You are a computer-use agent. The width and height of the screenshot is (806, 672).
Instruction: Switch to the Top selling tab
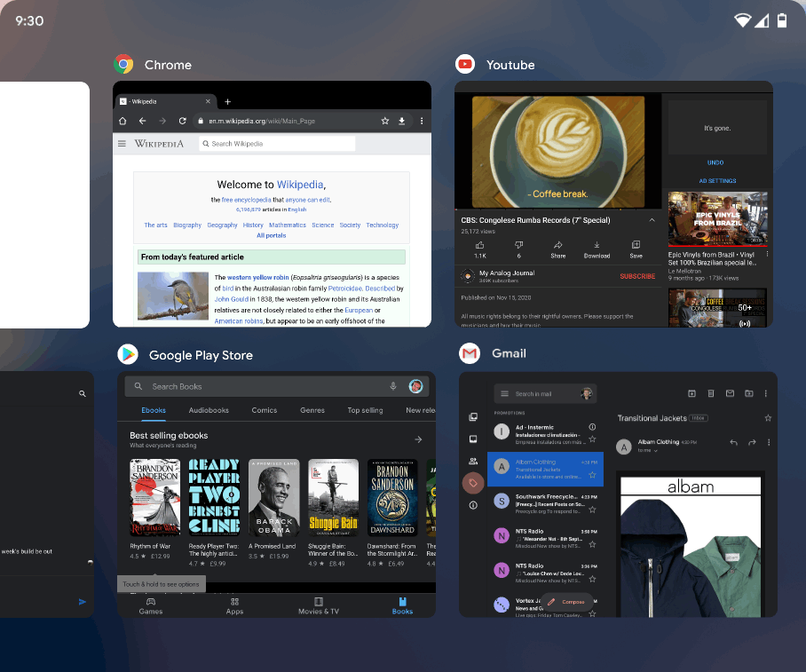click(x=365, y=410)
